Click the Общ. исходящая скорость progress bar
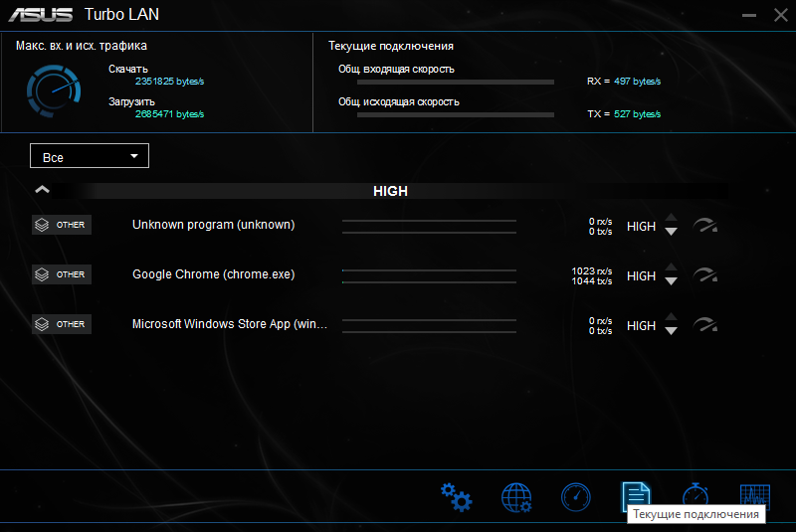Viewport: 796px width, 532px height. point(456,115)
